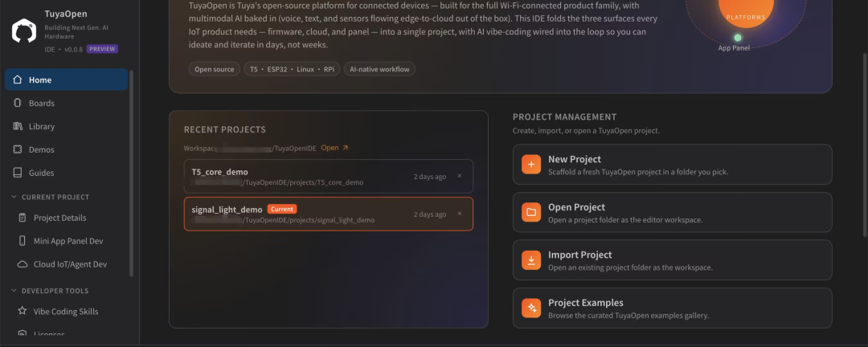
Task: Click the /TuyaOpenIDE/projects/T5_core_demo path text
Action: [303, 182]
